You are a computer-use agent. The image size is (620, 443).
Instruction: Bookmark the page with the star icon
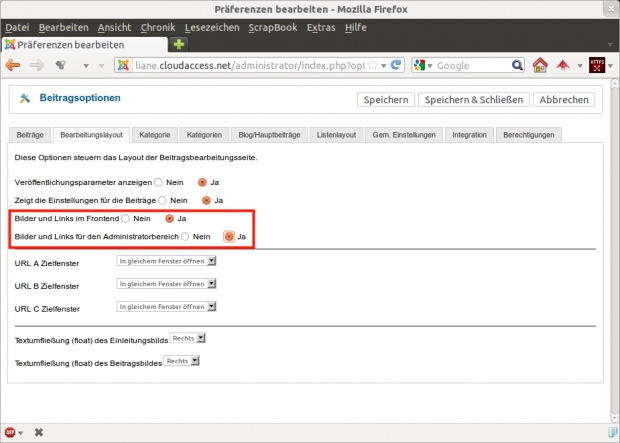point(372,65)
